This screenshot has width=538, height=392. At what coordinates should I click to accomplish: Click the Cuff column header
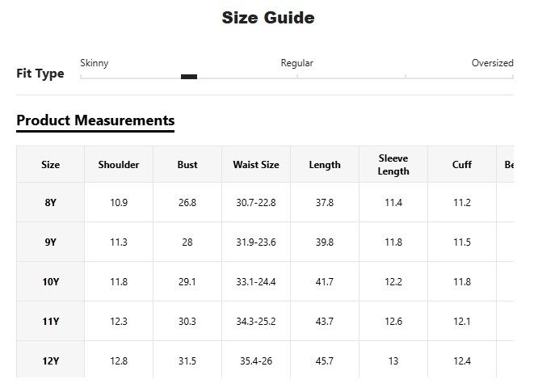coord(462,165)
